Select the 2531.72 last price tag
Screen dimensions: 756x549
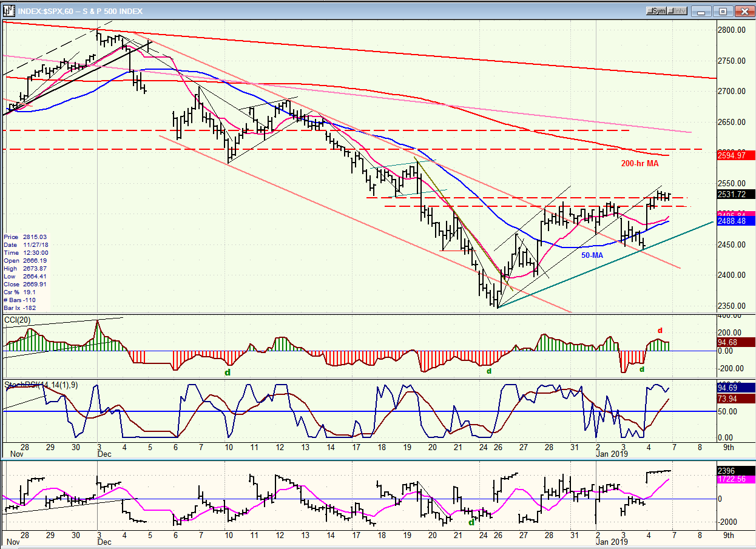(x=735, y=194)
